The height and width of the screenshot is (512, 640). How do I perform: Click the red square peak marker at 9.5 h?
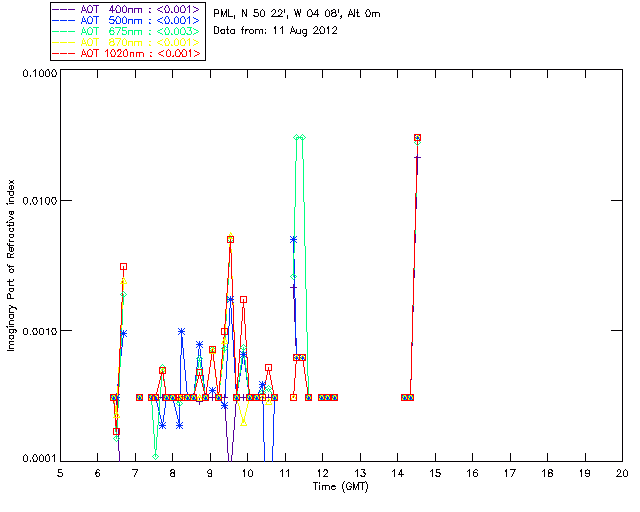[231, 240]
